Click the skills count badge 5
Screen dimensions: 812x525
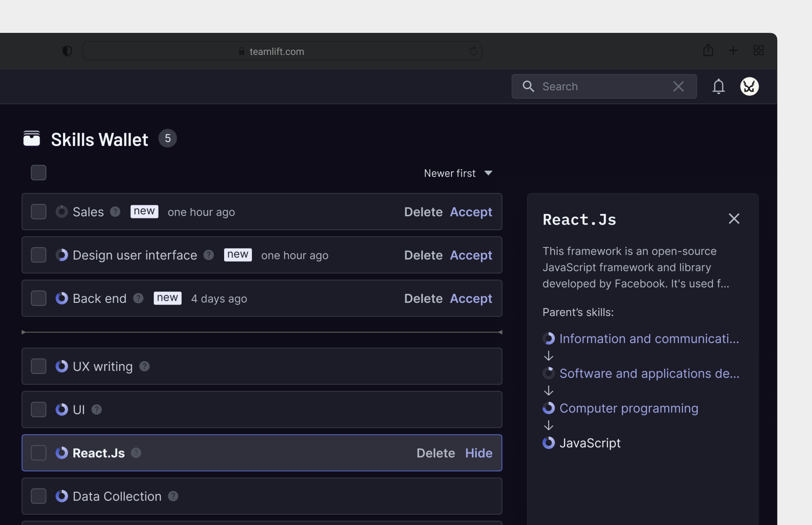tap(167, 138)
